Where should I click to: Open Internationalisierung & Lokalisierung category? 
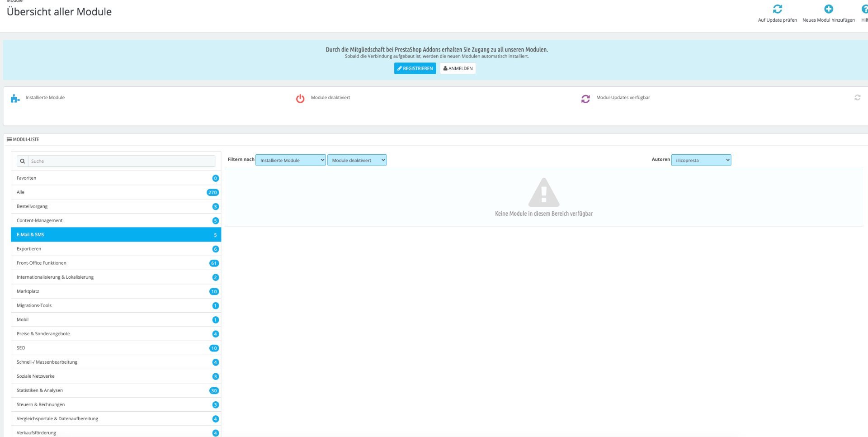116,277
